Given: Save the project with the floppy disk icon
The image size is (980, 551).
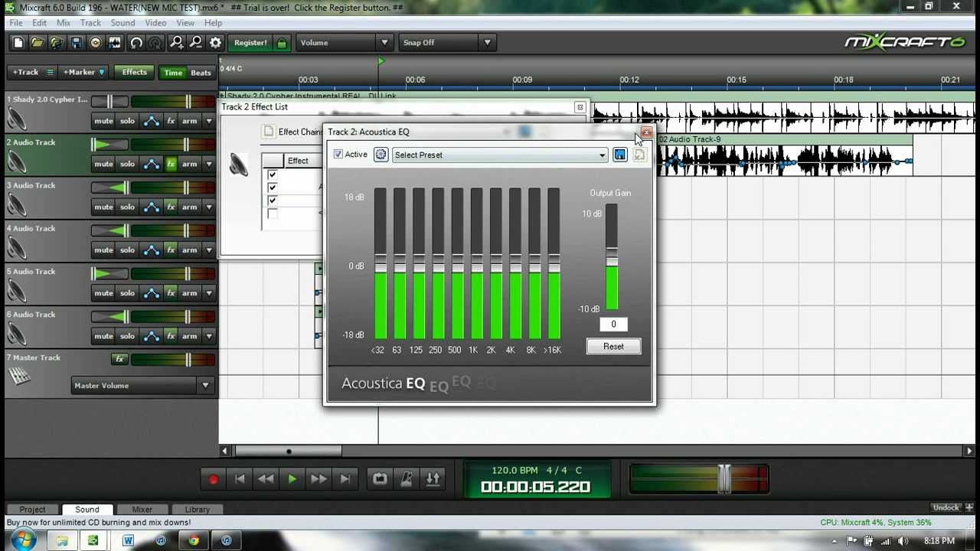Looking at the screenshot, I should [76, 43].
